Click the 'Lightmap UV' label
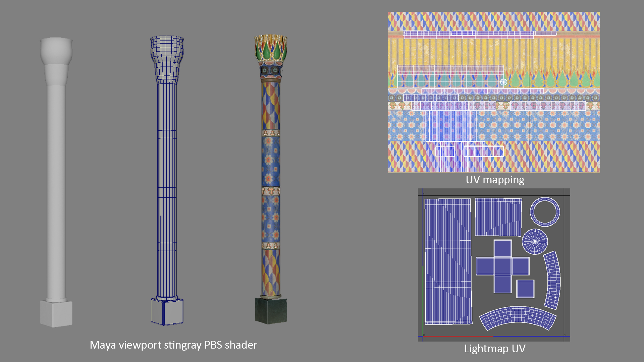 495,349
